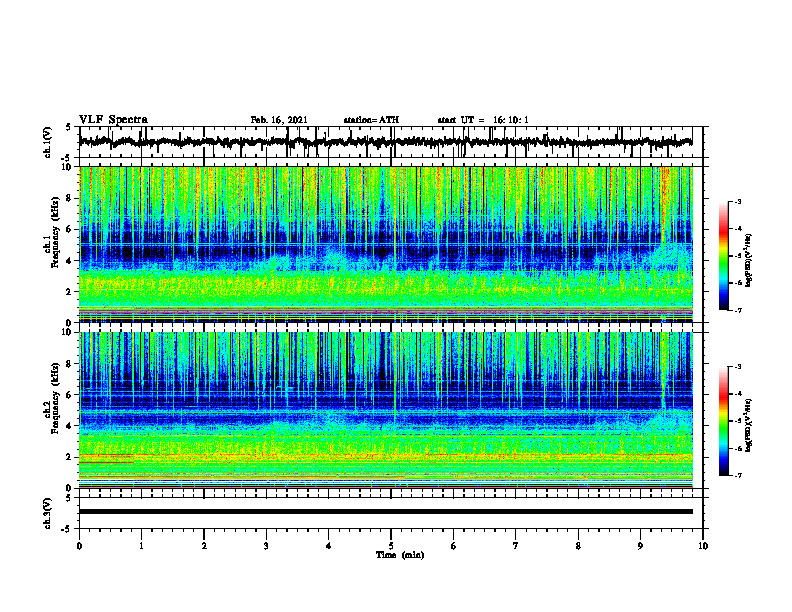Click time axis tick label "2"
The width and height of the screenshot is (792, 612).
click(204, 546)
